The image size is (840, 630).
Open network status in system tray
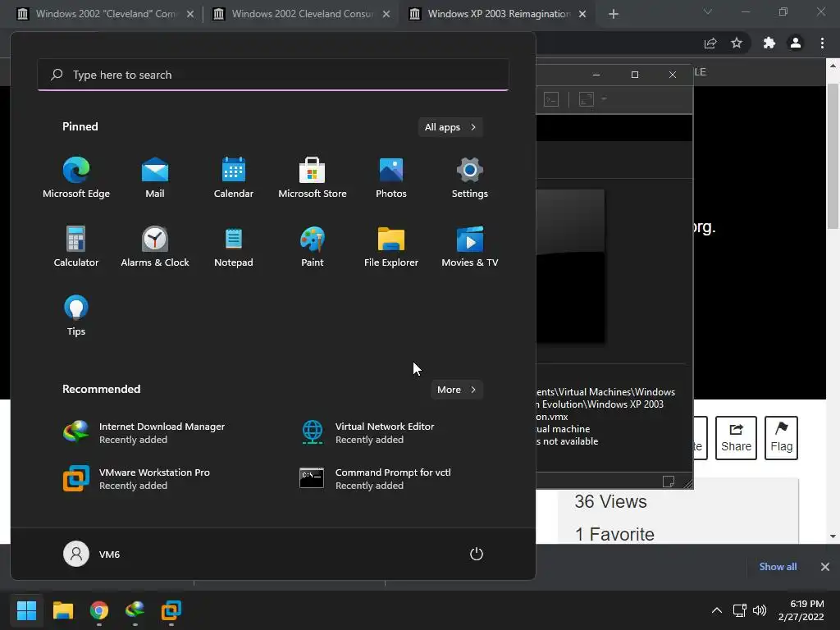739,610
